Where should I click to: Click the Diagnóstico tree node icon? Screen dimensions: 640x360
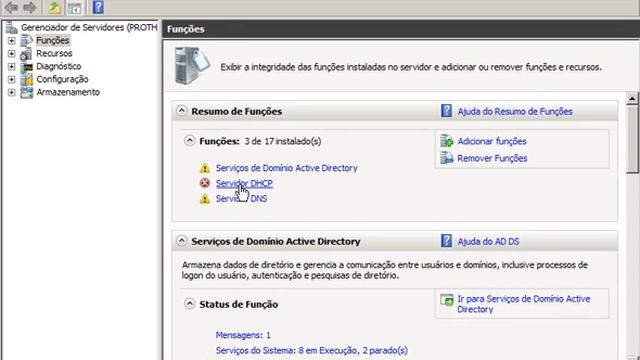tap(27, 67)
